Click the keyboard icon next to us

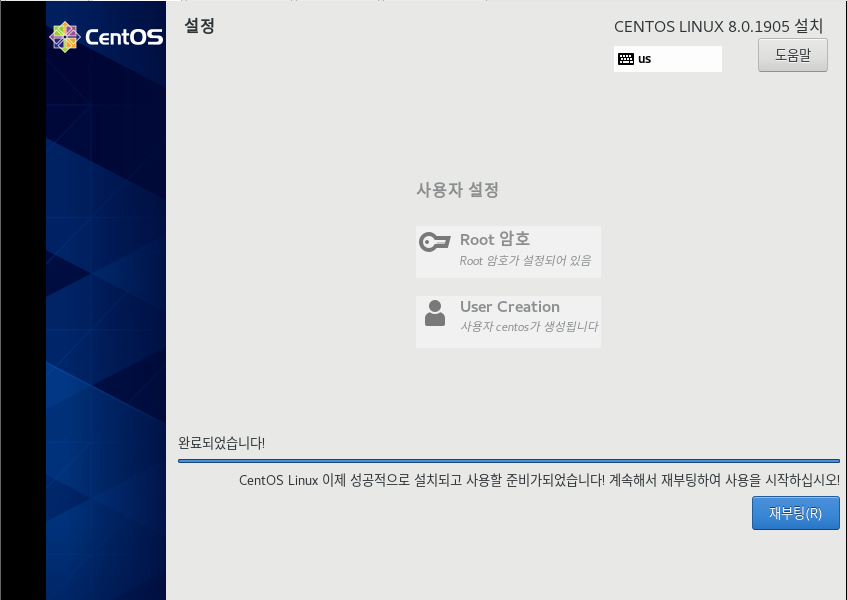626,59
